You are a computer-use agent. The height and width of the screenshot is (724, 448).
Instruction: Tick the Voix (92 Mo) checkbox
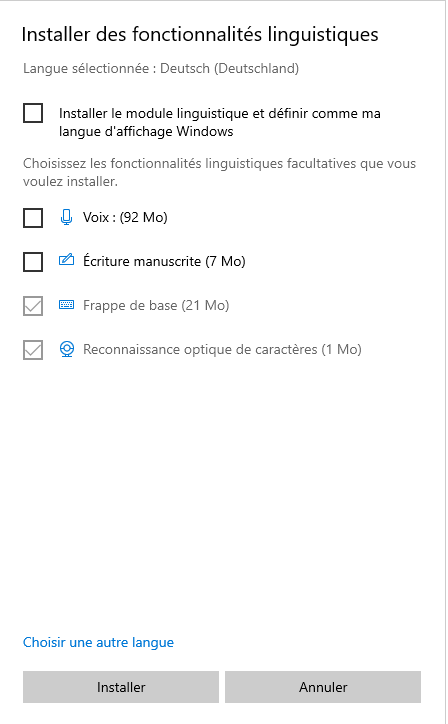(x=33, y=217)
